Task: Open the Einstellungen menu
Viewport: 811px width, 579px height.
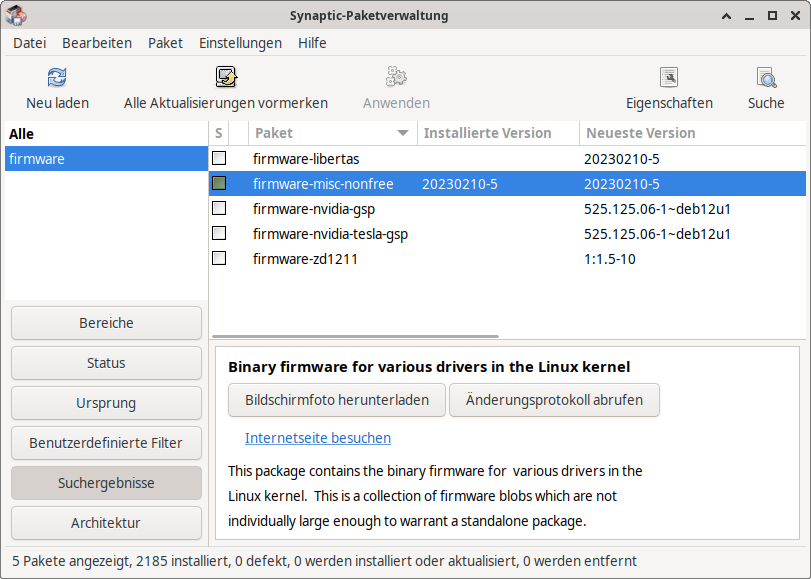Action: coord(240,43)
